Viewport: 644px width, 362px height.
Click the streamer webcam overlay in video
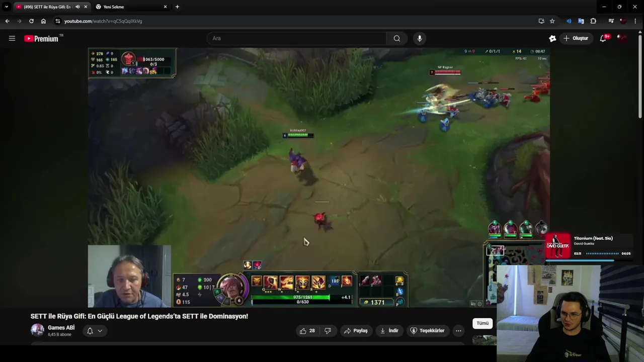coord(129,276)
